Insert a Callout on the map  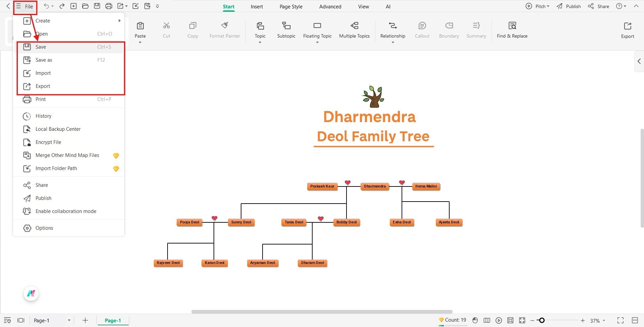tap(422, 30)
